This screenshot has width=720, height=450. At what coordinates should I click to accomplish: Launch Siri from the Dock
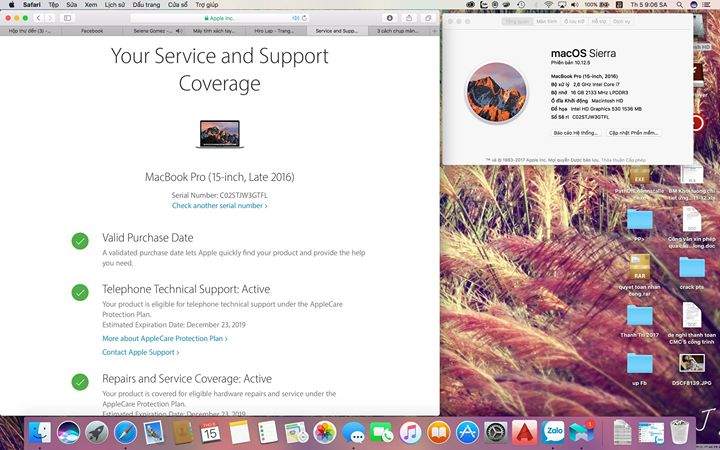click(68, 433)
